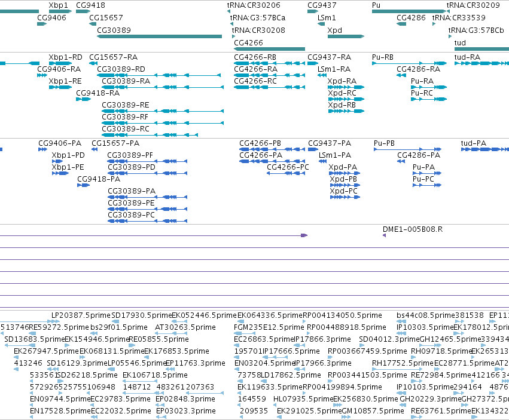The width and height of the screenshot is (509, 420).
Task: Click the CG4286-RA transcript label
Action: [419, 69]
